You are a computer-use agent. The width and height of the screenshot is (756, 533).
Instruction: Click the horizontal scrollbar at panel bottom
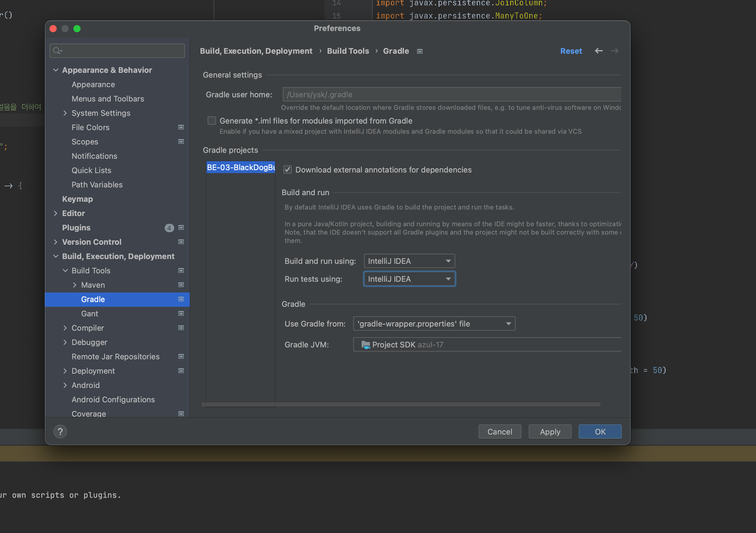[x=400, y=404]
